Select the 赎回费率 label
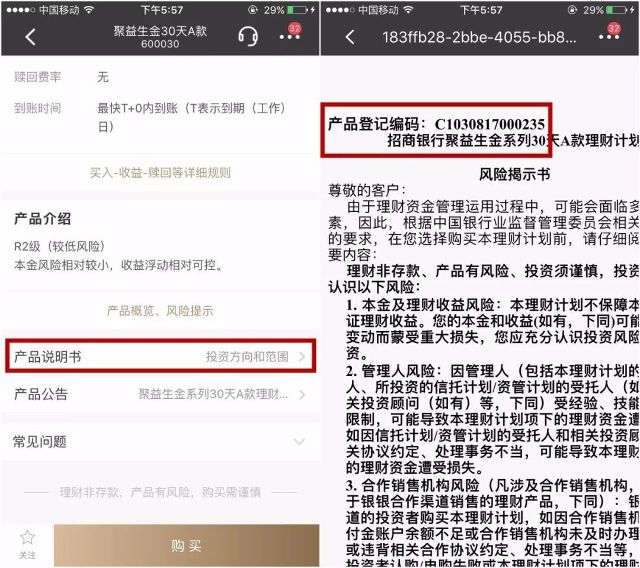 (x=38, y=77)
